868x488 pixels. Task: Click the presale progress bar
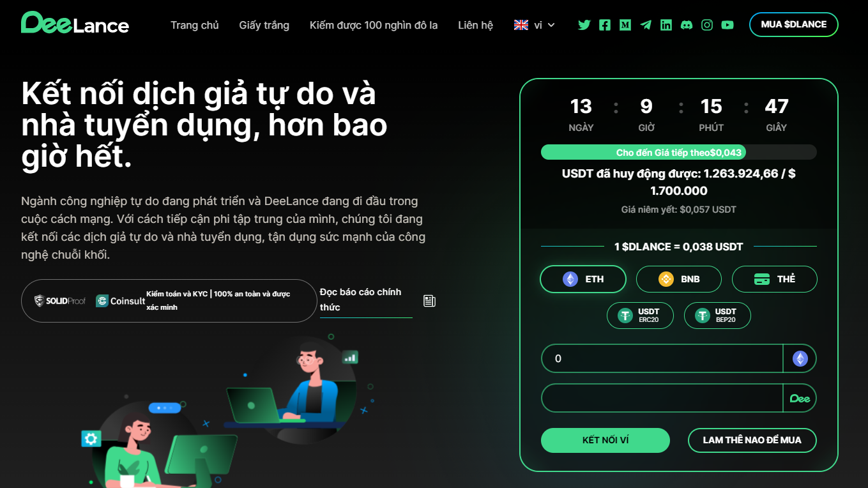(679, 152)
